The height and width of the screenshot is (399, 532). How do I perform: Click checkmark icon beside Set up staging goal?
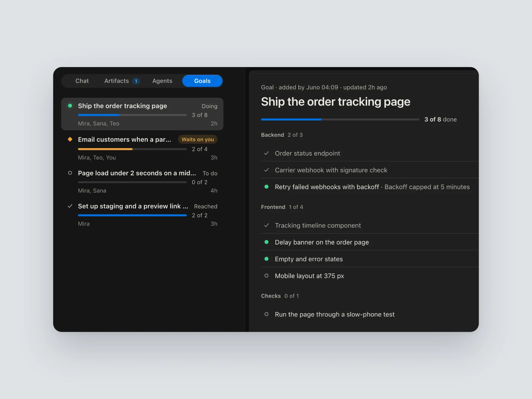coord(70,206)
